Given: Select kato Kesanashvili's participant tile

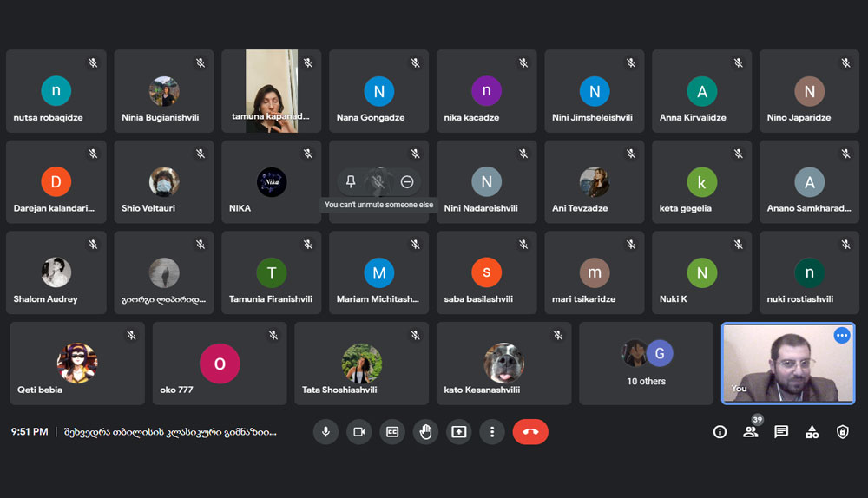Looking at the screenshot, I should pyautogui.click(x=503, y=364).
